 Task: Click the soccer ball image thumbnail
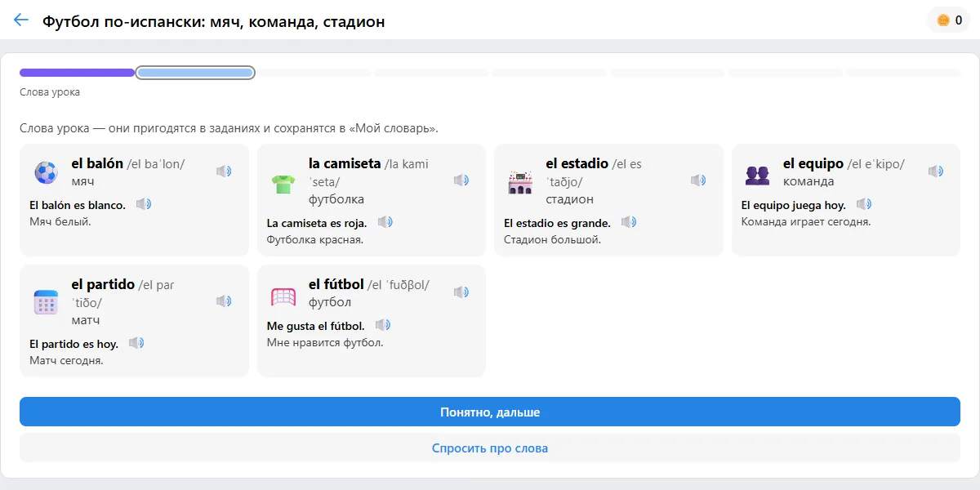tap(46, 172)
